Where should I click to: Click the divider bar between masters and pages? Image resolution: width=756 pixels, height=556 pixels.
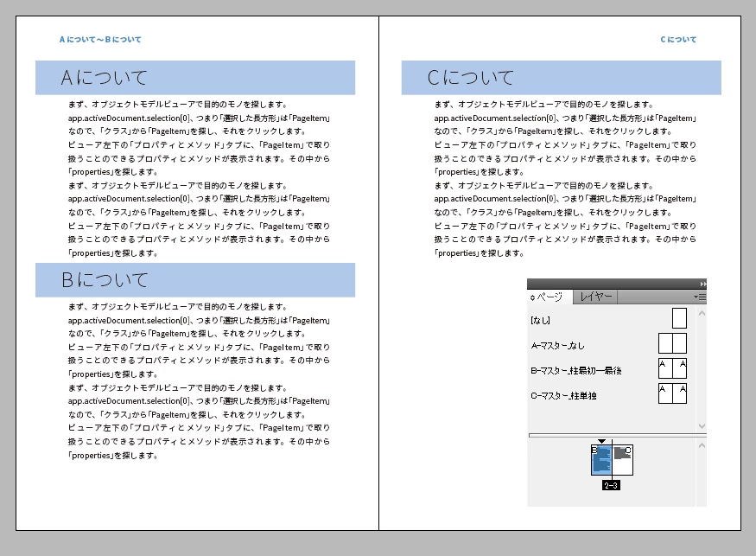point(617,435)
